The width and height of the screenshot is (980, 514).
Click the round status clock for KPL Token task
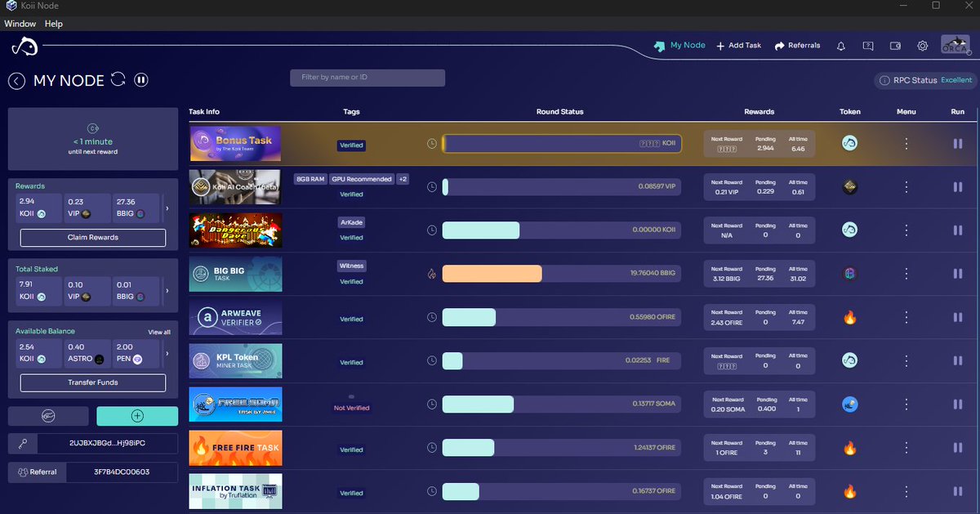pos(432,360)
